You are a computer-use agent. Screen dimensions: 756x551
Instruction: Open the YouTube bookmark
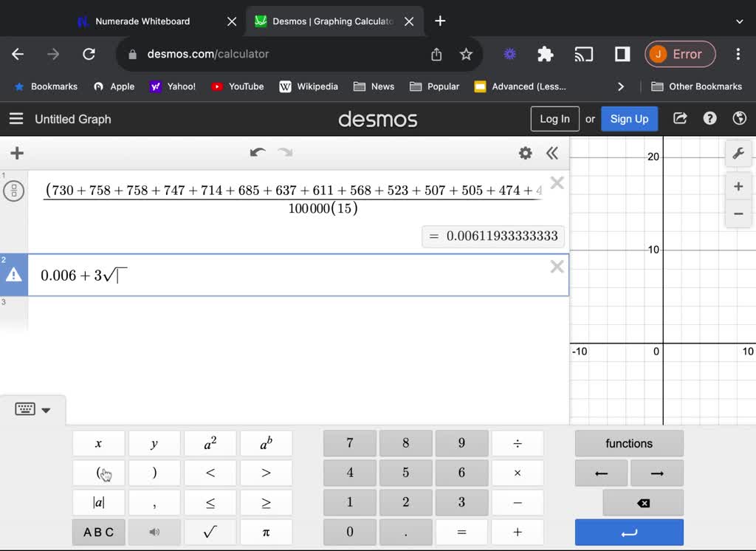[238, 86]
